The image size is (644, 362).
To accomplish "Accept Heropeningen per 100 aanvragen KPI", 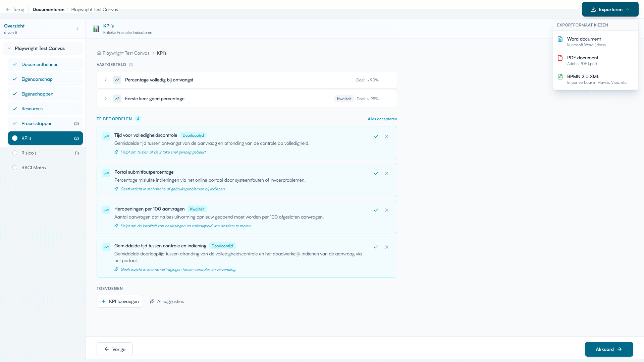I will 376,210.
